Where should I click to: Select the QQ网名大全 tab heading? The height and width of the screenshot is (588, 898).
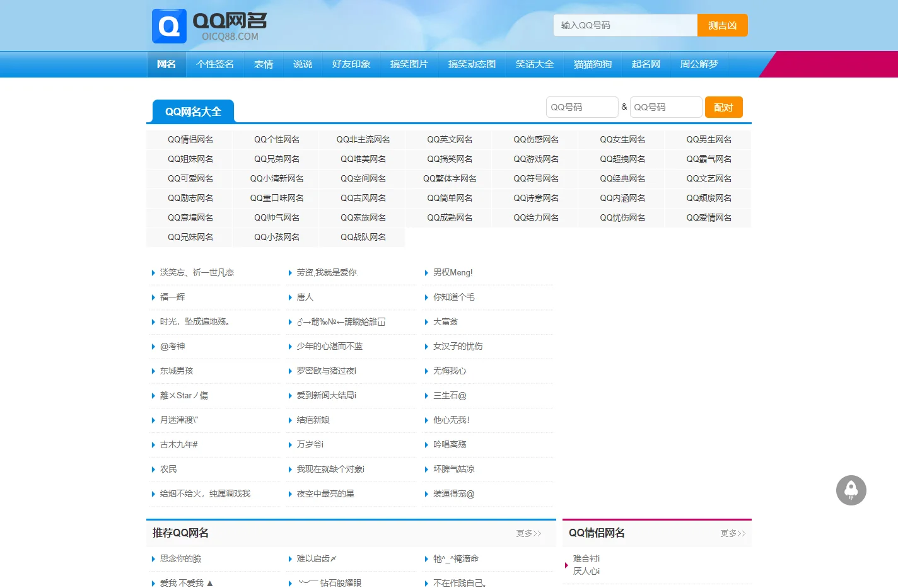[x=193, y=112]
